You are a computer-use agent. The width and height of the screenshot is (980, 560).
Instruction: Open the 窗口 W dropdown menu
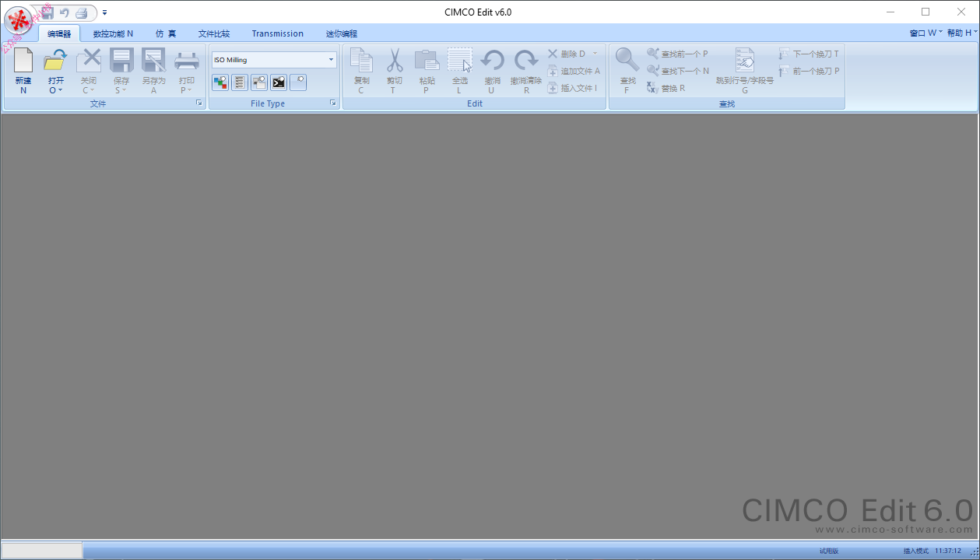926,33
